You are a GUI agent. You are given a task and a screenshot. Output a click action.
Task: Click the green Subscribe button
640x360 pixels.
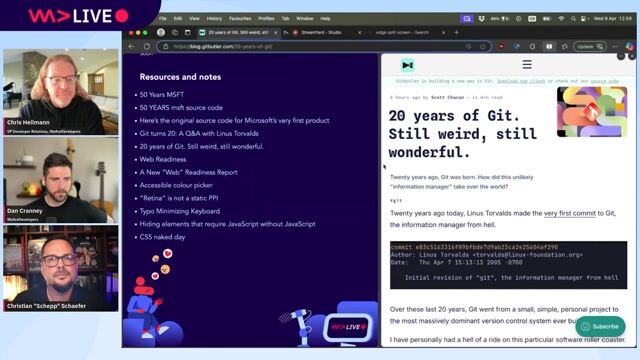point(600,327)
